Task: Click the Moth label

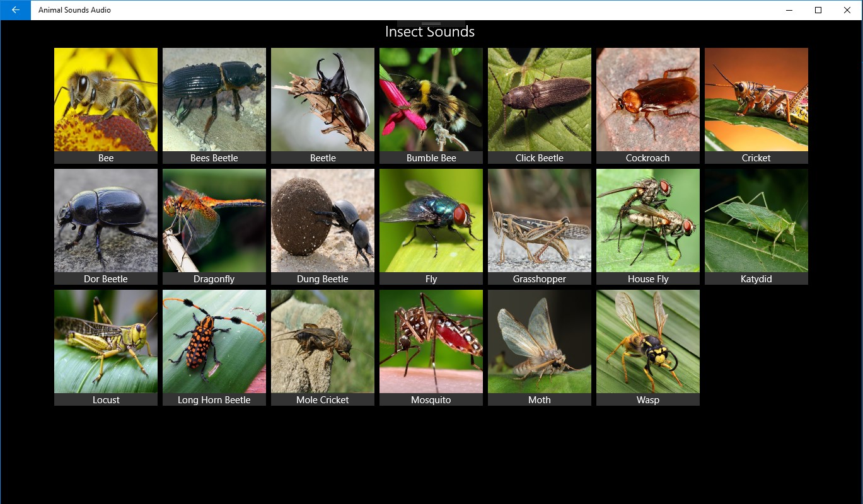Action: 540,400
